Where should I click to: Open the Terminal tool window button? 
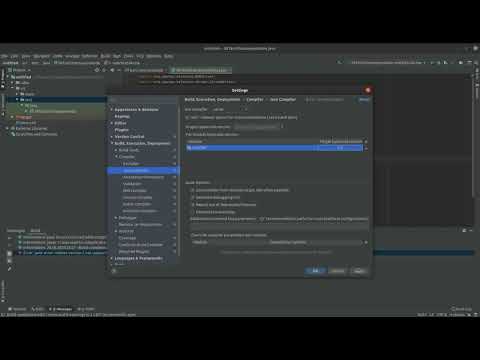(17, 309)
